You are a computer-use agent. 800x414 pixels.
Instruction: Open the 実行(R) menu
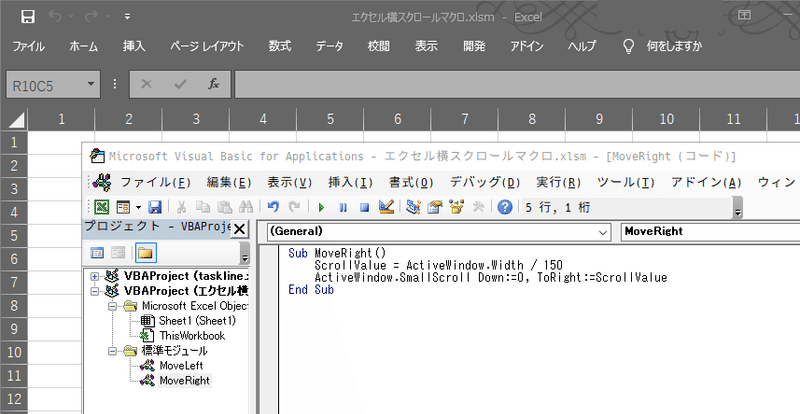click(x=559, y=182)
